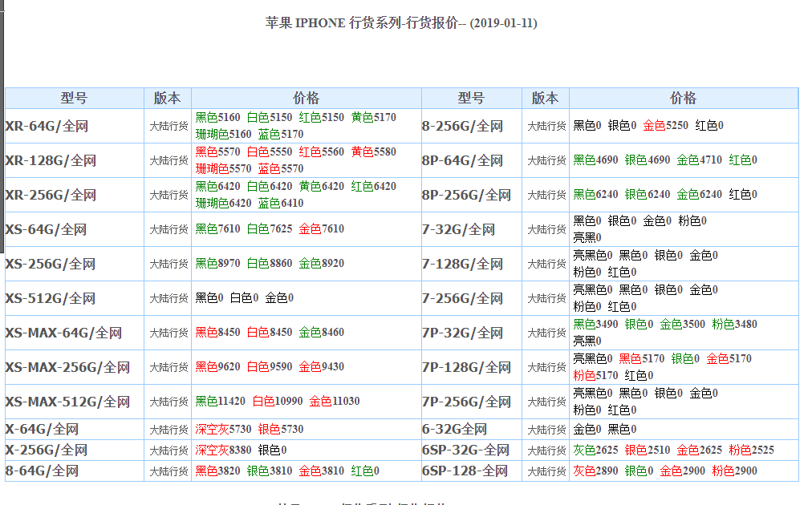
Task: Click price 粉色5170 in 7P-128G row
Action: point(595,376)
